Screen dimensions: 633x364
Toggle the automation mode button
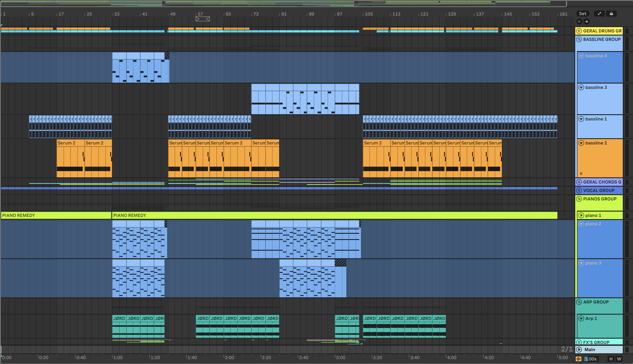click(599, 14)
